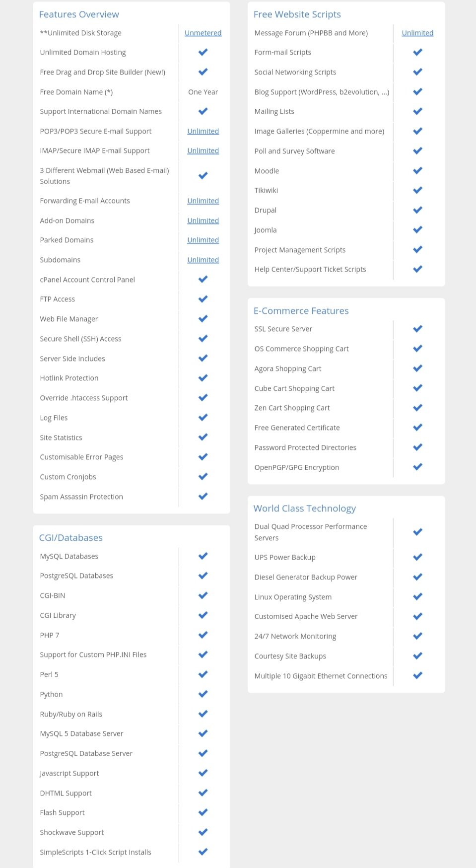Click the Unmetered disk storage link
This screenshot has height=868, width=476.
tap(203, 33)
